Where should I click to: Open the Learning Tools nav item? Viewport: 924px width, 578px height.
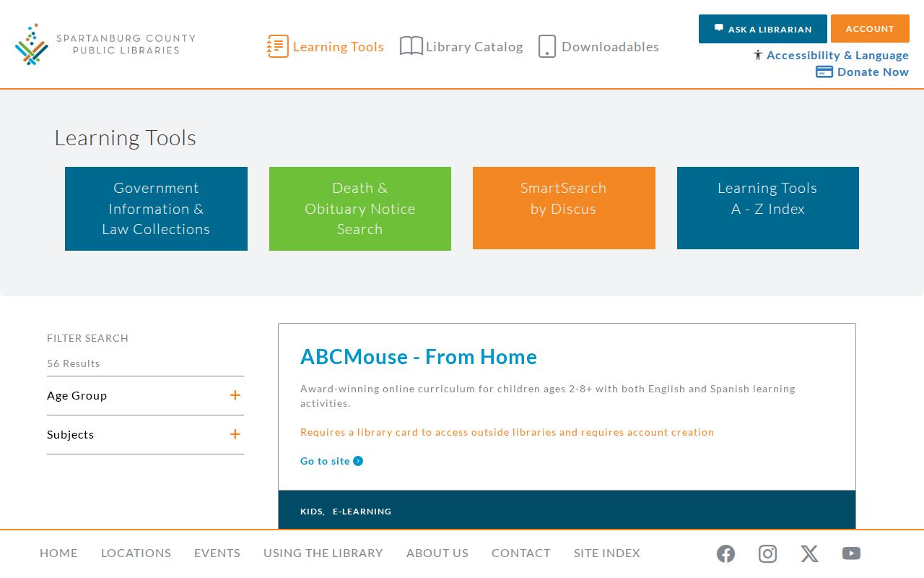coord(326,46)
